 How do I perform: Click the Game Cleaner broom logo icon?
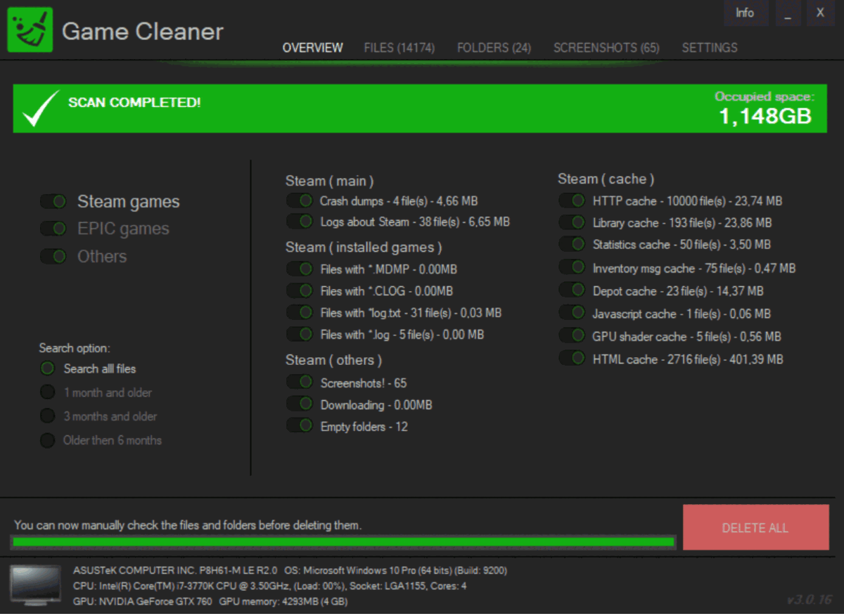(30, 30)
